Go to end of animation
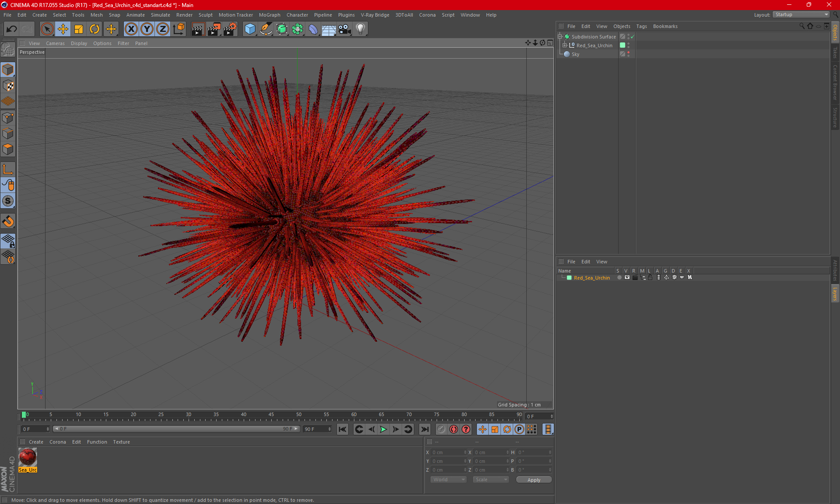This screenshot has height=504, width=840. coord(424,429)
